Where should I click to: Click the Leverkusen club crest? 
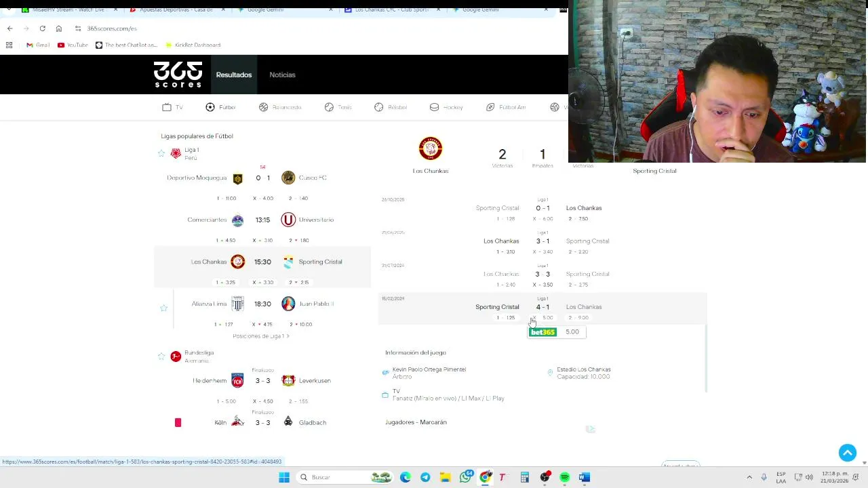(x=288, y=381)
